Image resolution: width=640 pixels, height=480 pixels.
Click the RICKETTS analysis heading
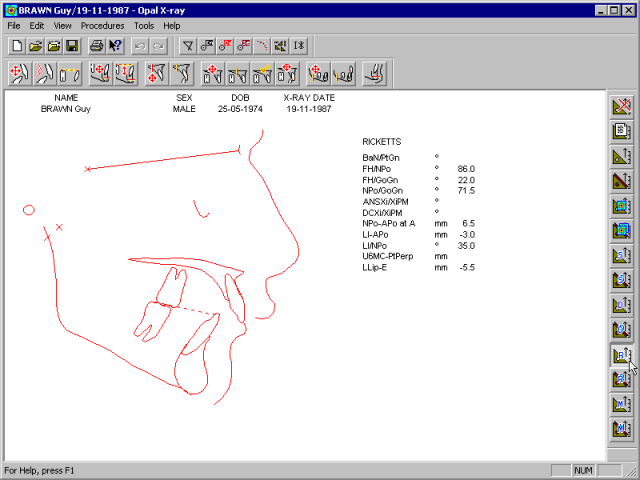(382, 142)
